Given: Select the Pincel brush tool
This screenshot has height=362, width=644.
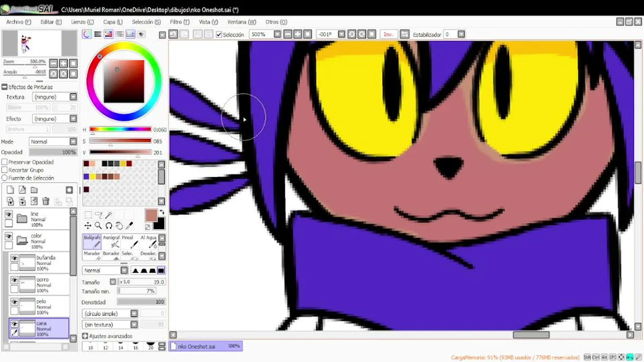Looking at the screenshot, I should [130, 242].
